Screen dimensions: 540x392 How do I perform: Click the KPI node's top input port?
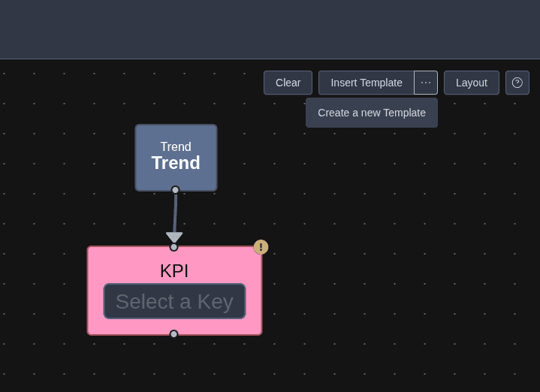tap(173, 247)
